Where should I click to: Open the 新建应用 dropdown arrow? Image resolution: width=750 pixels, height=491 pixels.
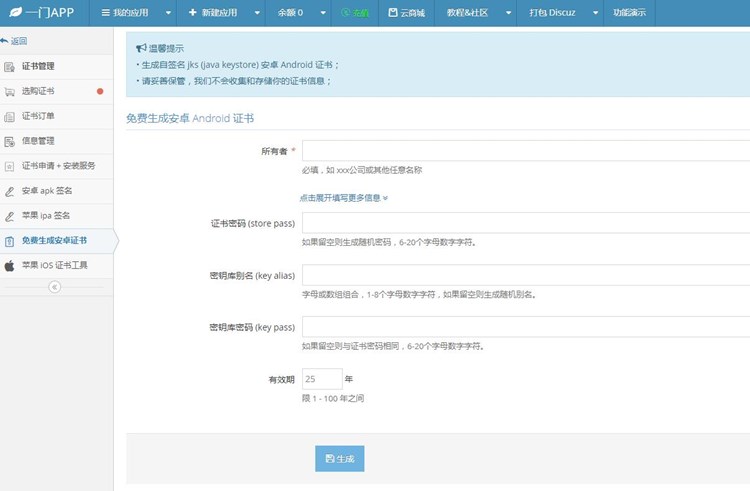[257, 13]
